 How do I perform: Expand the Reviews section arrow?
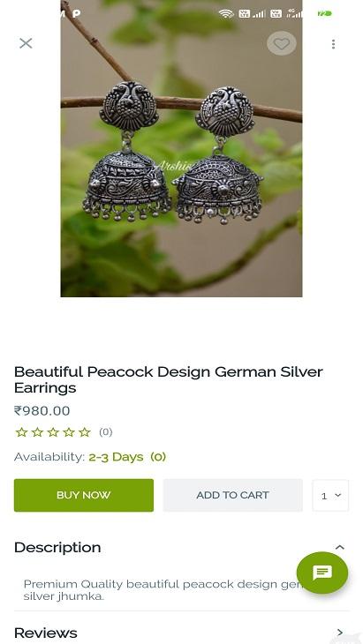(339, 632)
